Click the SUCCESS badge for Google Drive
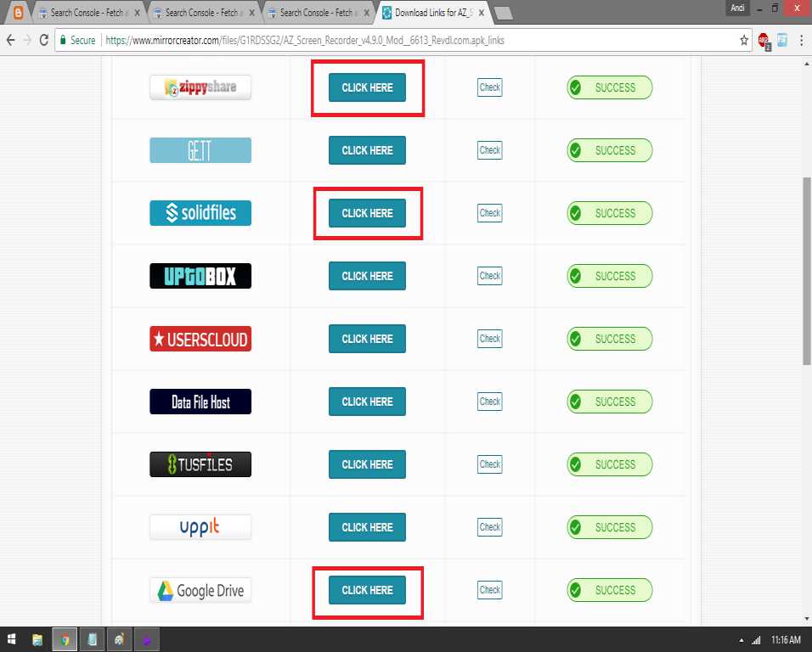 point(610,590)
